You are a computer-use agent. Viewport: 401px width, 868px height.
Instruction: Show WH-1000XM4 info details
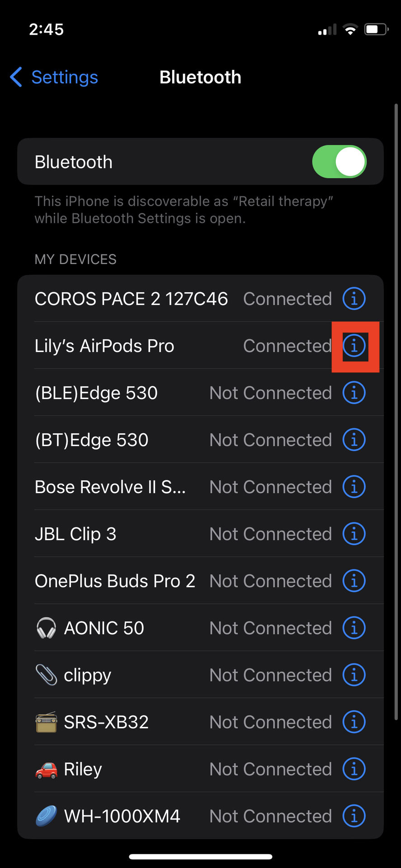pos(354,816)
